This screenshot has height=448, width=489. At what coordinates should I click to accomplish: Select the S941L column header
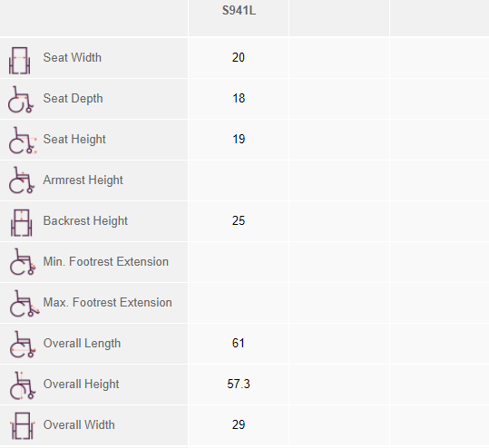[x=239, y=11]
